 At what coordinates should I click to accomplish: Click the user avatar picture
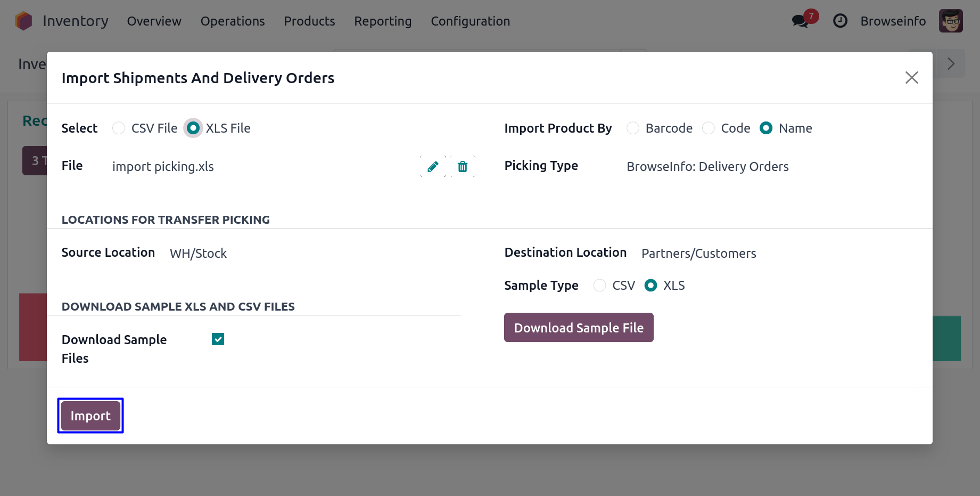(951, 21)
